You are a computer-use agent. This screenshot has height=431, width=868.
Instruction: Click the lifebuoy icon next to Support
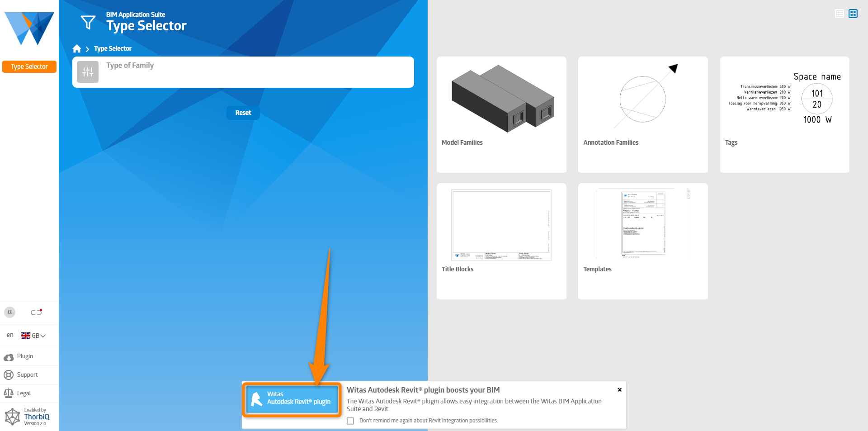tap(9, 375)
